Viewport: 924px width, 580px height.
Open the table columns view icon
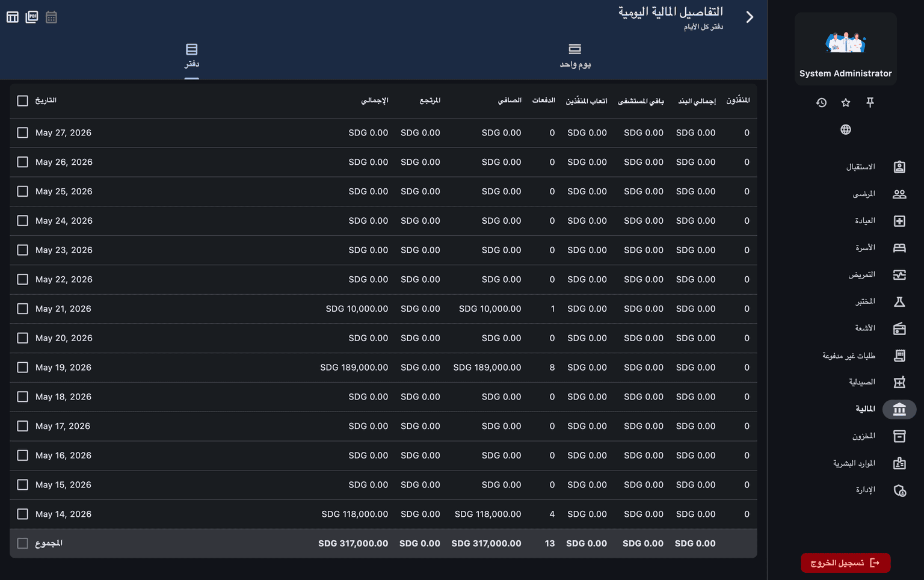coord(13,17)
